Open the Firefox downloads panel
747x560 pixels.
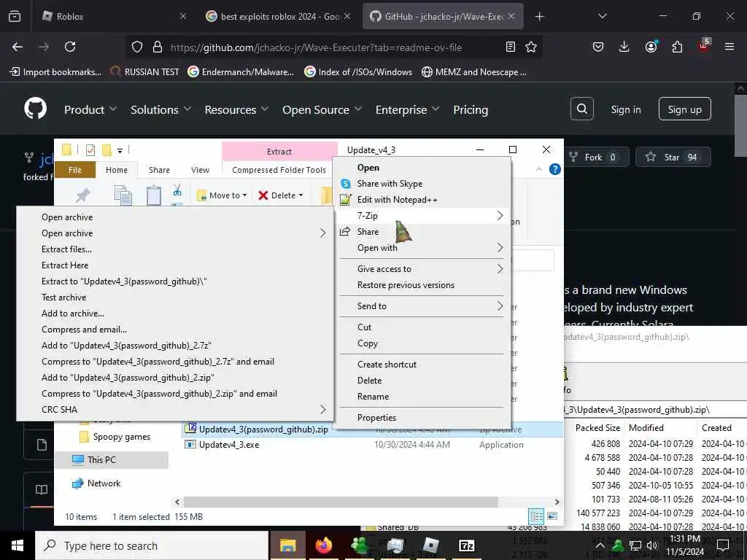[624, 47]
